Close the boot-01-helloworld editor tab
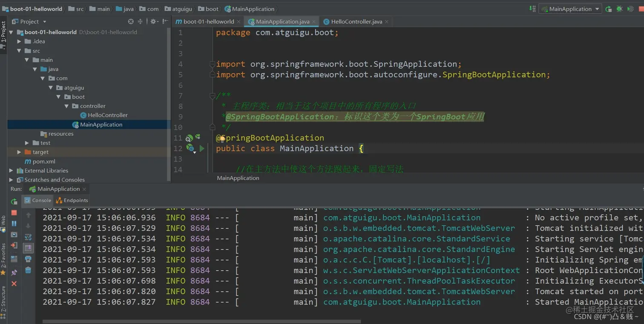Screen dimensions: 644x324 click(239, 22)
